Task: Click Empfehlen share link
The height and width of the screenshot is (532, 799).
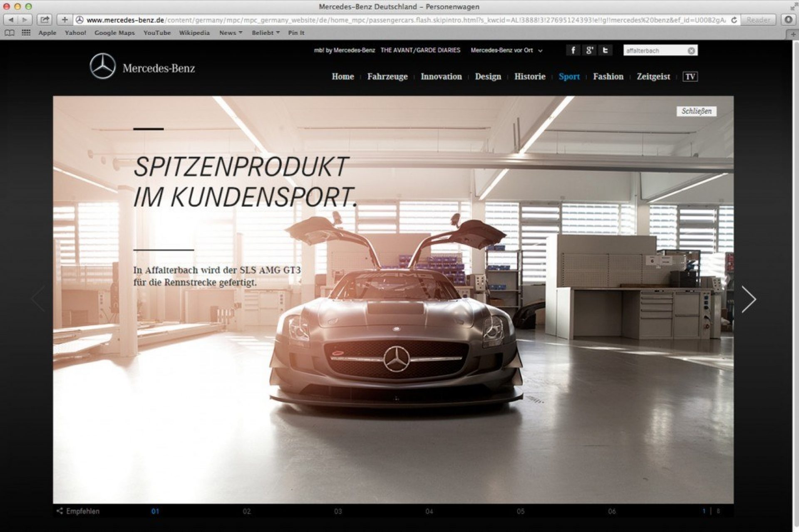Action: (78, 511)
